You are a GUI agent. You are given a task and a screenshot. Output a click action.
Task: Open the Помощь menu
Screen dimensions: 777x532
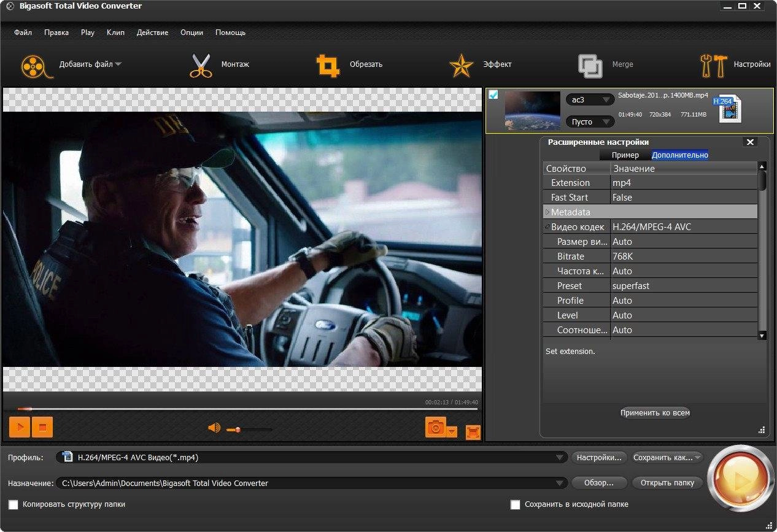pyautogui.click(x=230, y=32)
